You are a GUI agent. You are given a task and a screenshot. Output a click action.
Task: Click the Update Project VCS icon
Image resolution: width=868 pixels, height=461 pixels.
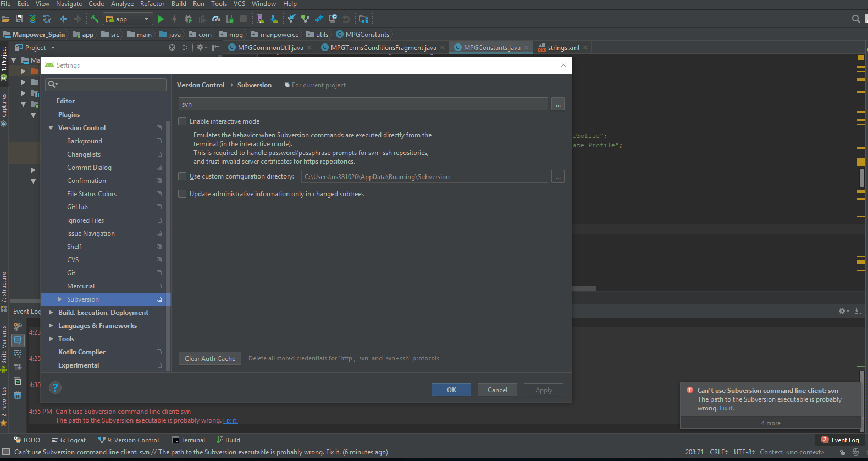(x=291, y=19)
